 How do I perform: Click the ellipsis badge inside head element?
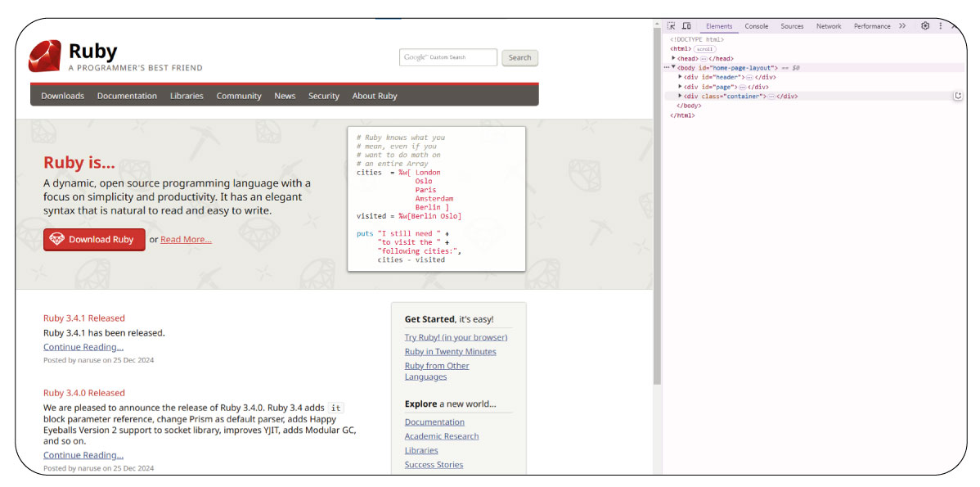pos(704,58)
